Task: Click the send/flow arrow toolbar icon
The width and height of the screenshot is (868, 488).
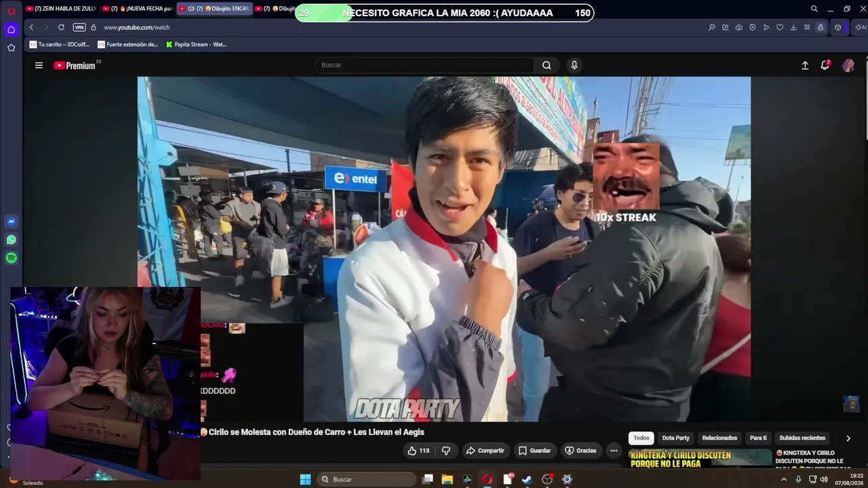Action: click(766, 27)
